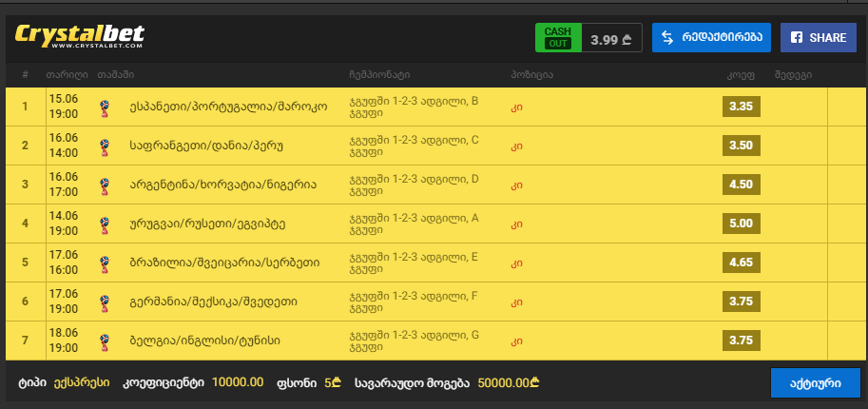
Task: Click the კოეფ column header
Action: click(742, 75)
